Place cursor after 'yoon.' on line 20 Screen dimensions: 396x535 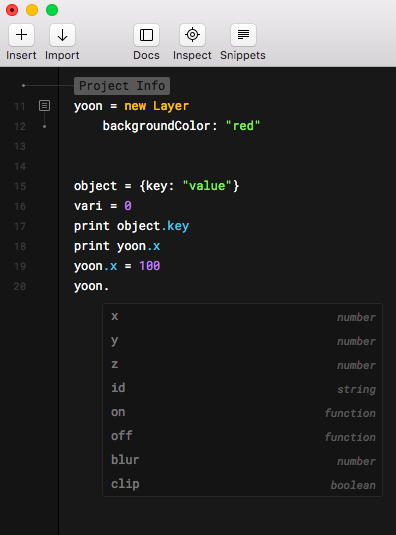point(109,286)
